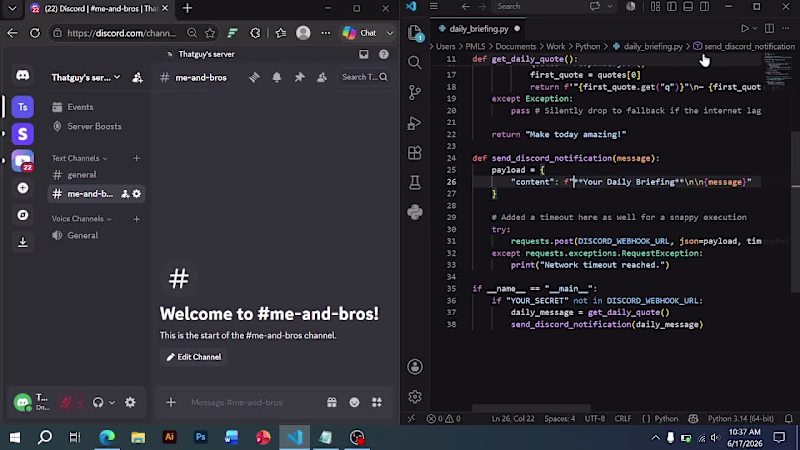800x450 pixels.
Task: Open emoji picker in message bar
Action: coord(354,403)
